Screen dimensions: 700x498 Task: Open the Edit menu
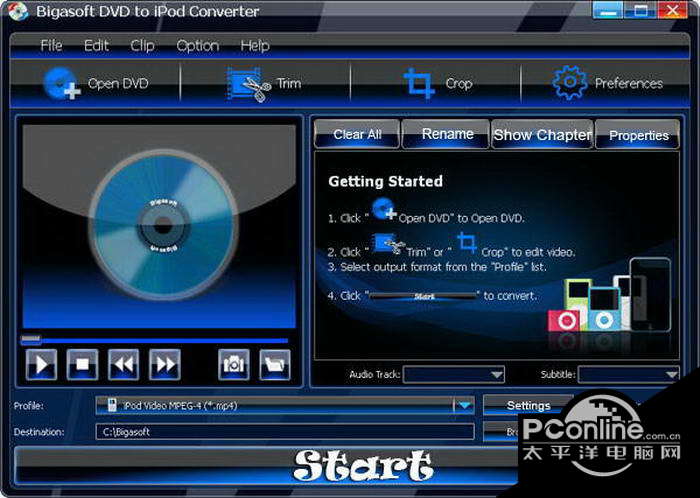coord(96,46)
